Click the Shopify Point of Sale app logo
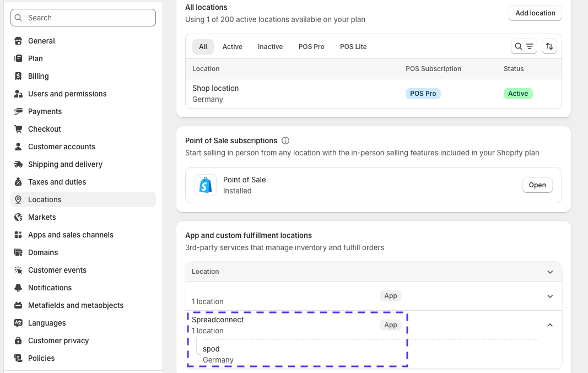588x373 pixels. 206,185
